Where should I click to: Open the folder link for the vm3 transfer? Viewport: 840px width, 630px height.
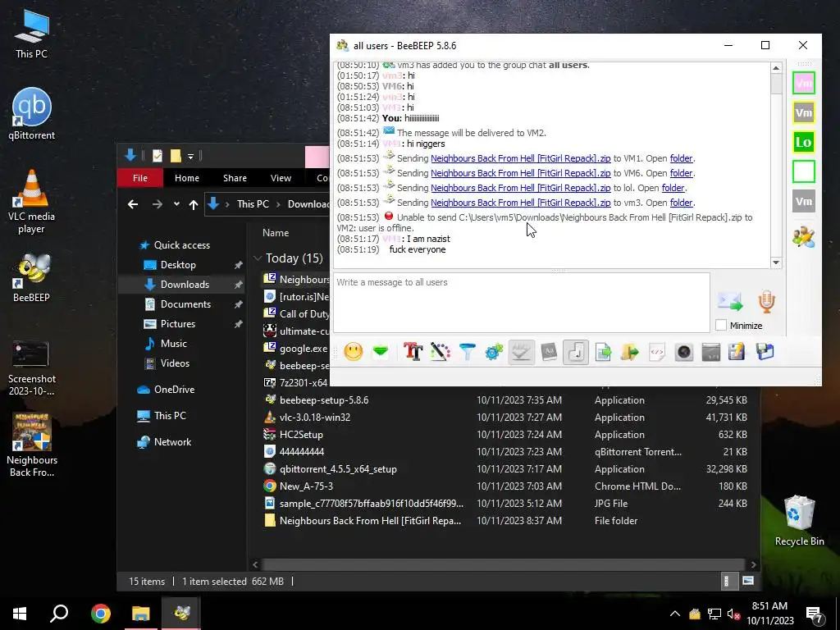pos(681,203)
